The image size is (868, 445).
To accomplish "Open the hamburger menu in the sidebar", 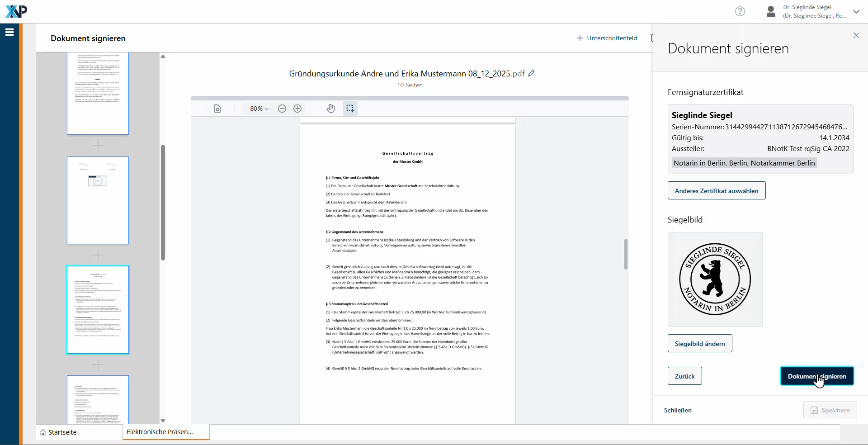I will coord(9,32).
